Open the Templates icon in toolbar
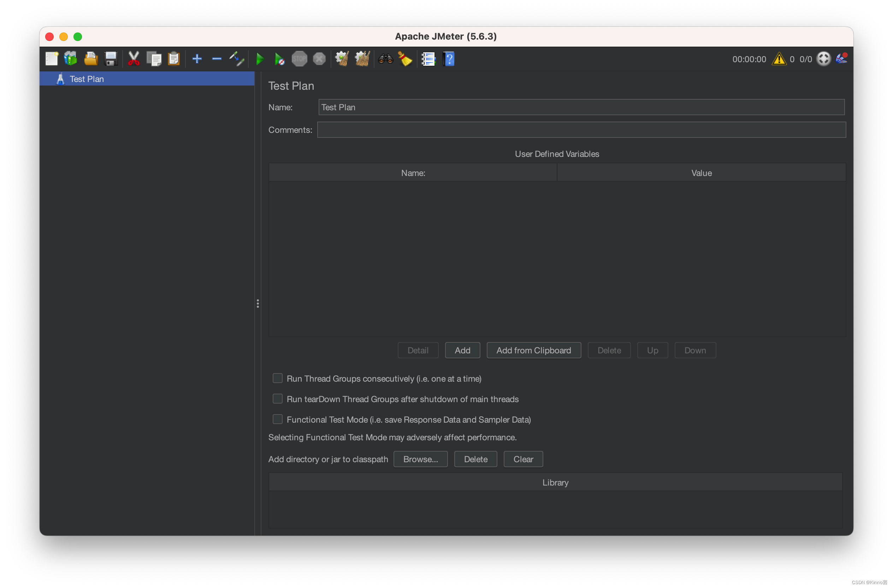 coord(71,59)
